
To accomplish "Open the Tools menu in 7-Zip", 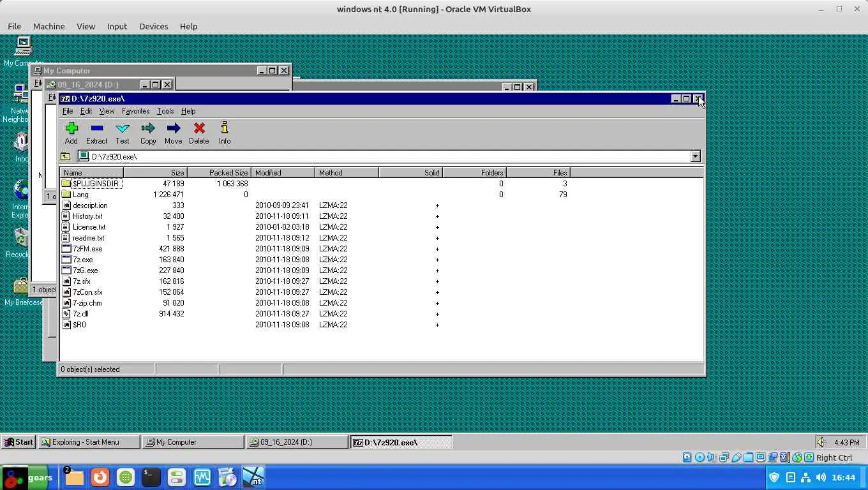I will tap(165, 111).
